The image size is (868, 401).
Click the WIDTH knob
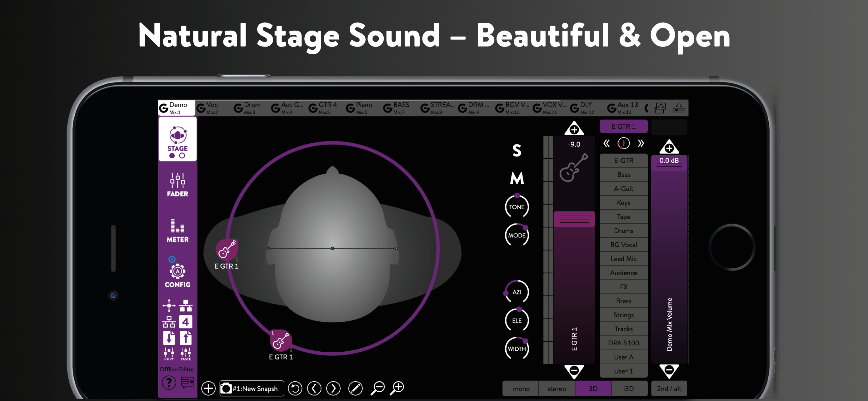click(x=516, y=348)
